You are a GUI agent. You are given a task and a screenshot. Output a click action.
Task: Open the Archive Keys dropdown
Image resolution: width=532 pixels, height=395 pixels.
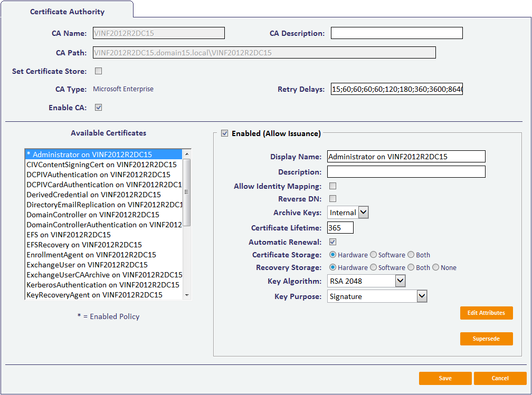pos(348,213)
